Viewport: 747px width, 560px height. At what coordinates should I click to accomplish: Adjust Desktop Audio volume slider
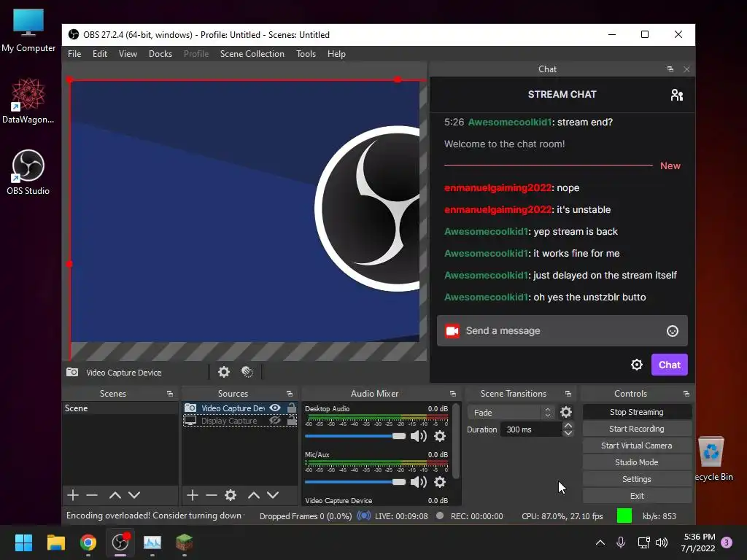click(355, 436)
